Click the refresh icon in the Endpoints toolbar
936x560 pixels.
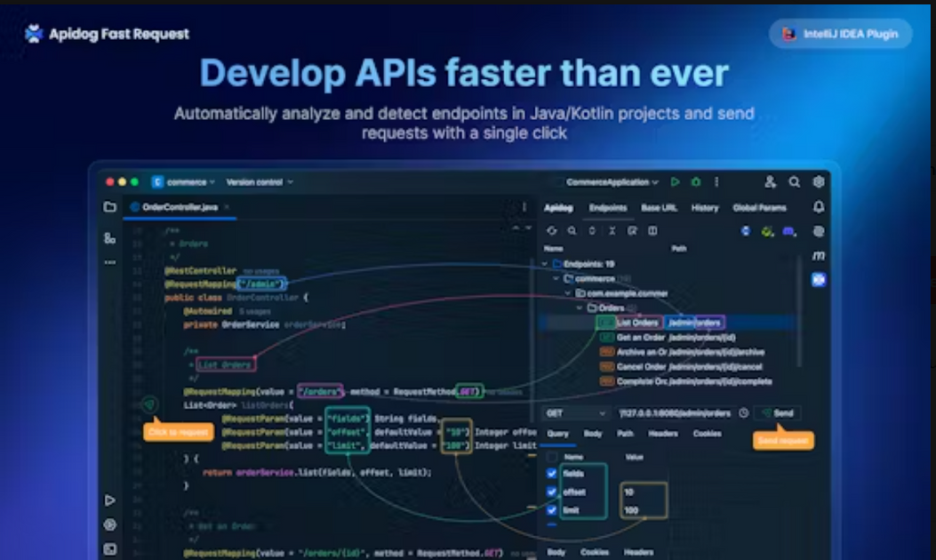553,231
